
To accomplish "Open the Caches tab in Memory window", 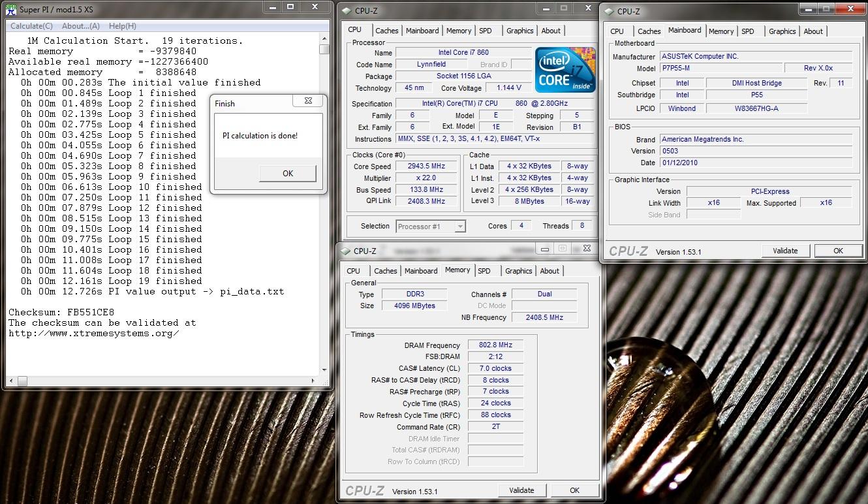I will click(386, 271).
